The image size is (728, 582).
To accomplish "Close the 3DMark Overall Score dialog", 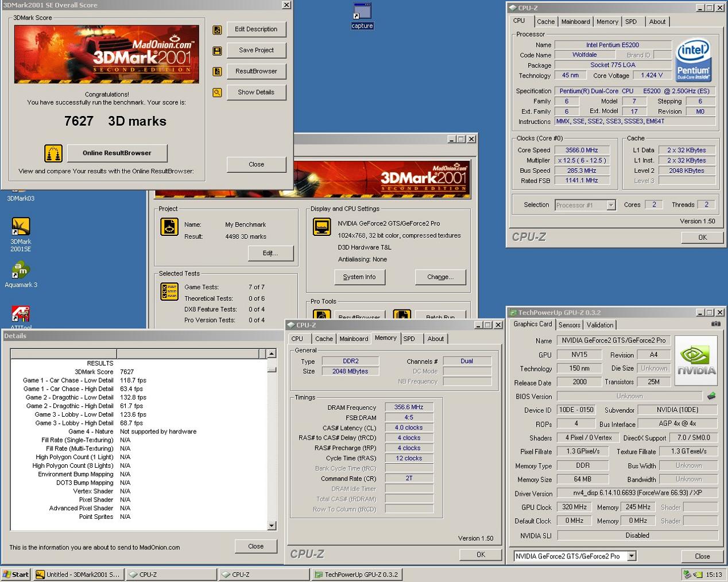I will coord(256,164).
